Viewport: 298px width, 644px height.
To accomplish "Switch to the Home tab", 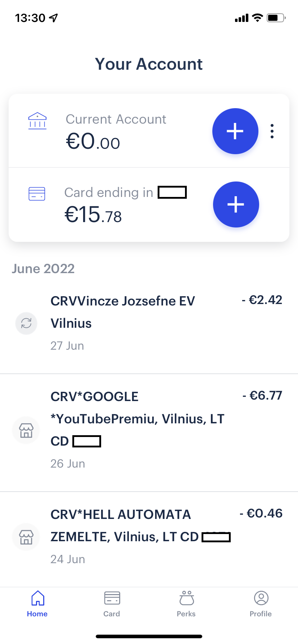I will 37,604.
